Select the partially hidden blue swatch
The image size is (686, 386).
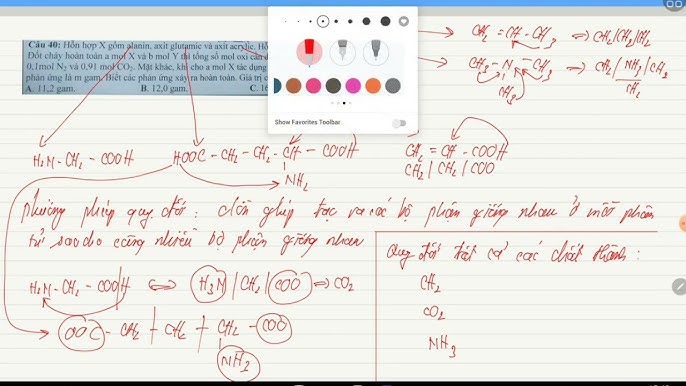(x=277, y=86)
